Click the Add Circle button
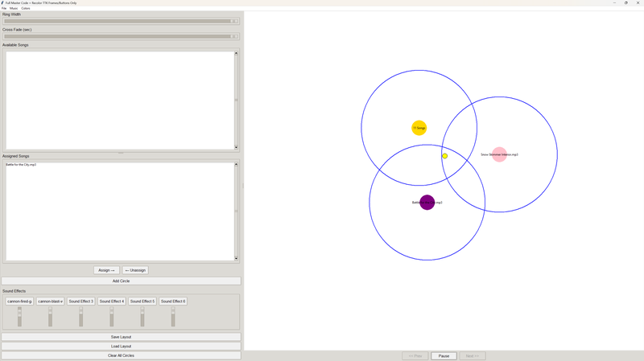 (121, 281)
